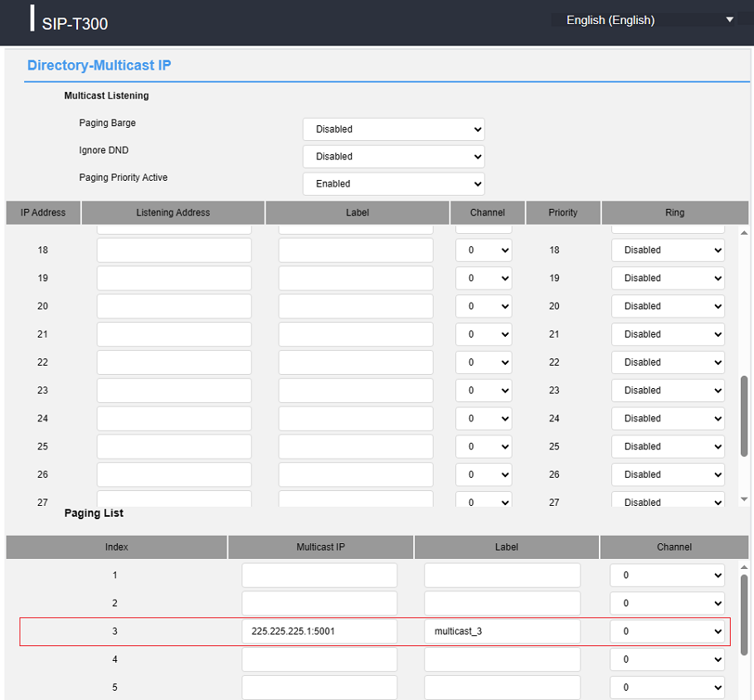Open Channel dropdown for paging index 5
754x700 pixels.
tap(667, 688)
